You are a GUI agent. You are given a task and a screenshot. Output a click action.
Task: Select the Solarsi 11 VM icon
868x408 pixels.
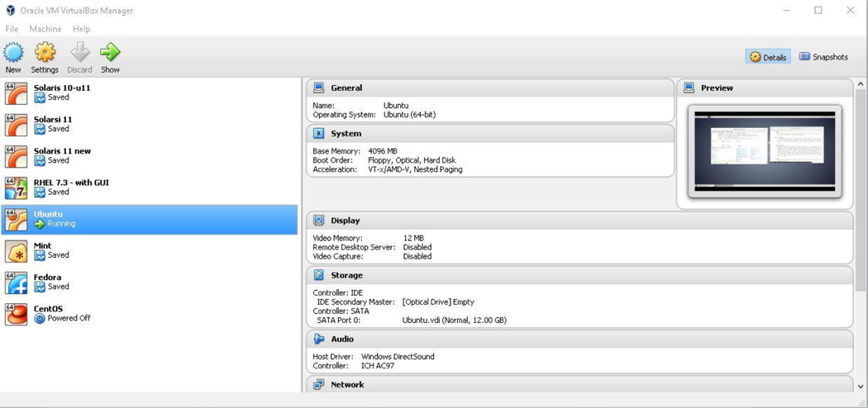(x=16, y=125)
